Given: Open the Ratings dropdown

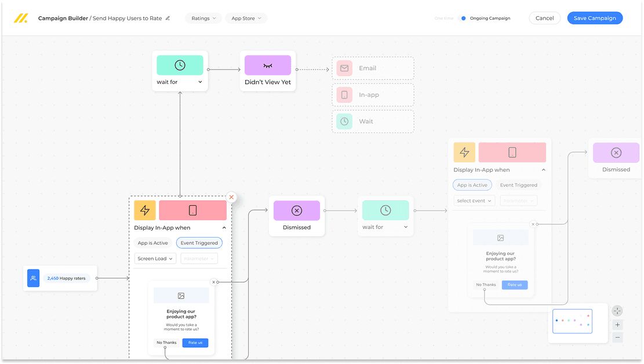Looking at the screenshot, I should pyautogui.click(x=203, y=18).
